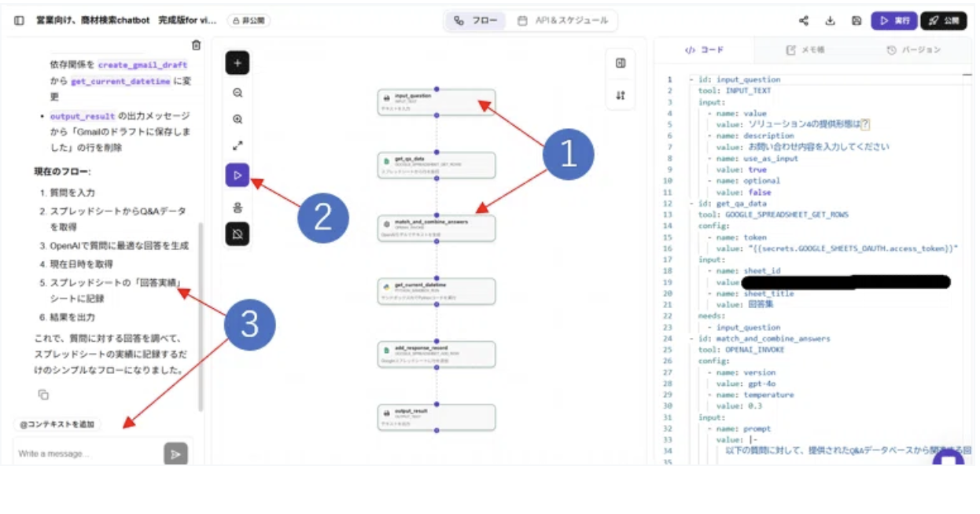980x514 pixels.
Task: Switch to the フロー tab
Action: [x=476, y=20]
